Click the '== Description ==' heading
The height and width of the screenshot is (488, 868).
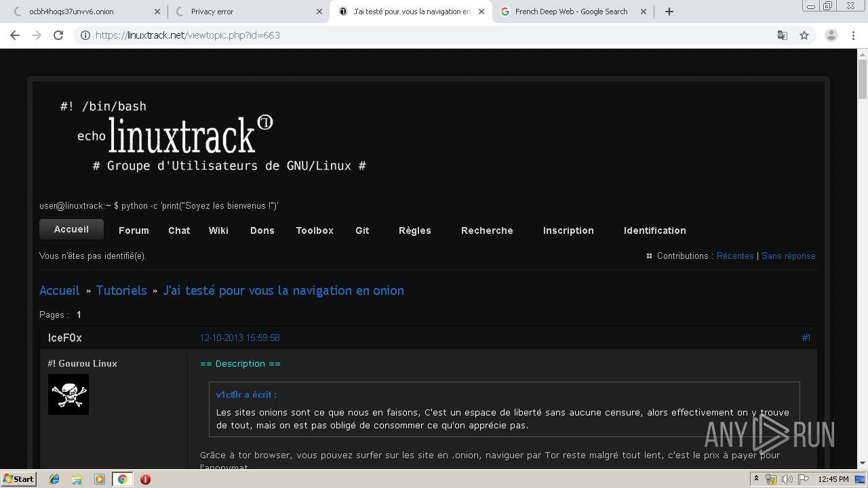pos(240,363)
